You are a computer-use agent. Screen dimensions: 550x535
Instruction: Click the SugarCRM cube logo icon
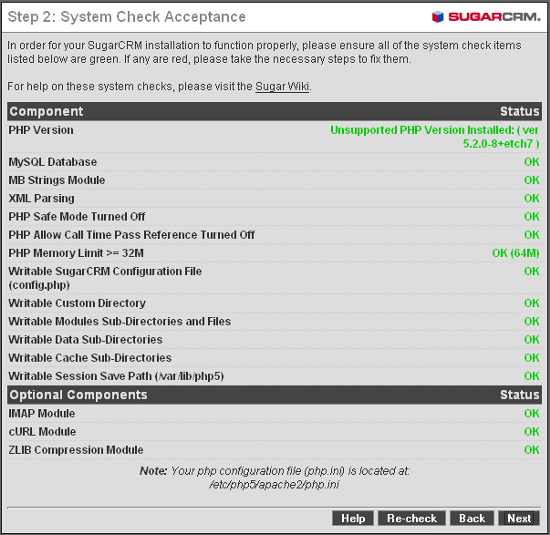pyautogui.click(x=437, y=16)
